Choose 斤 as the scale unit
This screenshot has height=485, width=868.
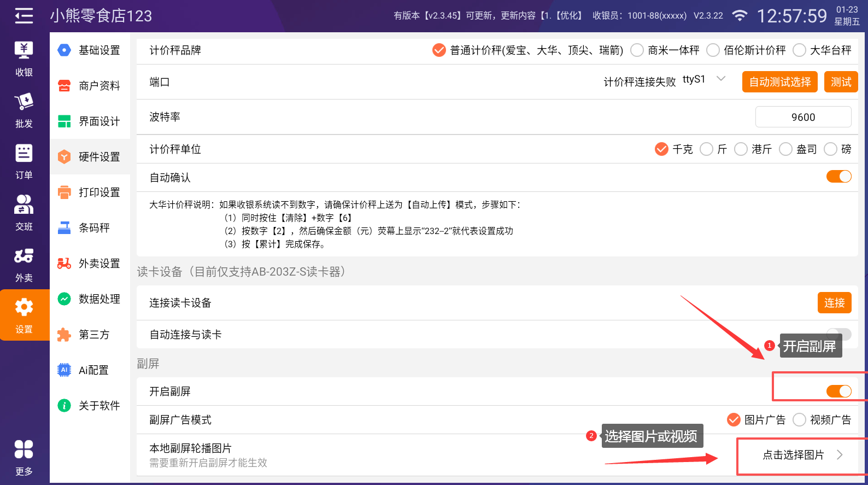pyautogui.click(x=707, y=149)
